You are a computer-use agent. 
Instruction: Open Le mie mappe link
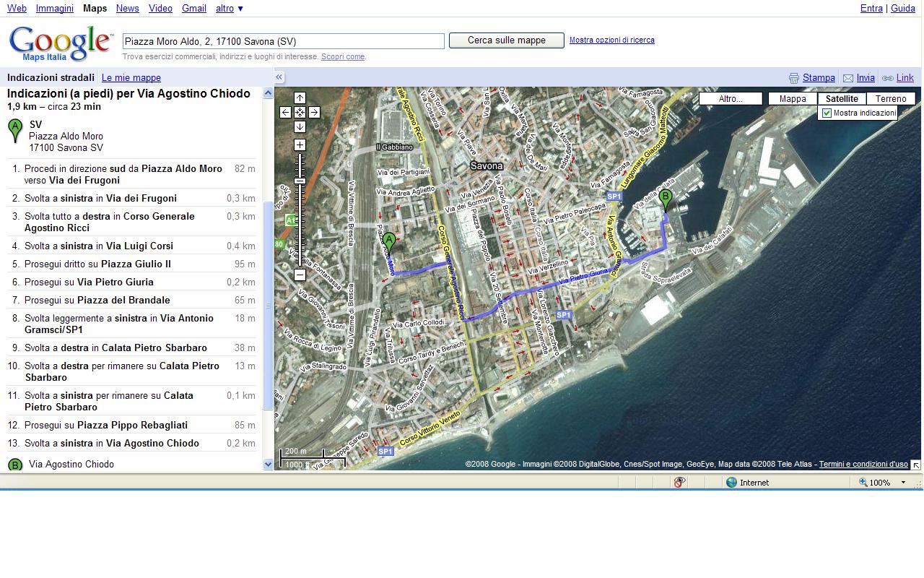click(x=131, y=77)
